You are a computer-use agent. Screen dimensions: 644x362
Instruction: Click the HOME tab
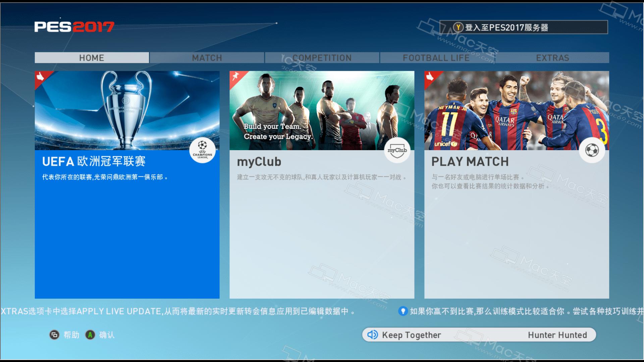[92, 58]
